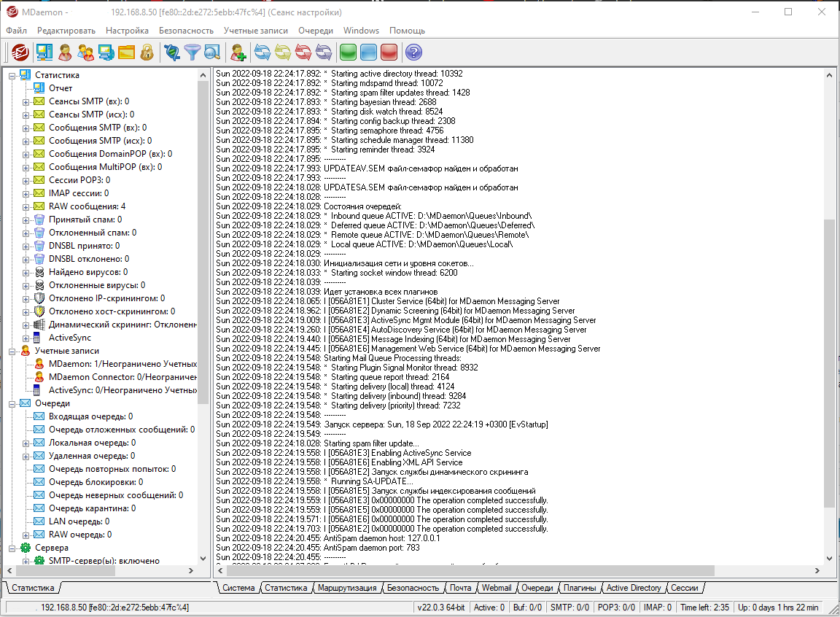The image size is (840, 617).
Task: Switch to the Маршрутизация log tab
Action: click(x=347, y=588)
